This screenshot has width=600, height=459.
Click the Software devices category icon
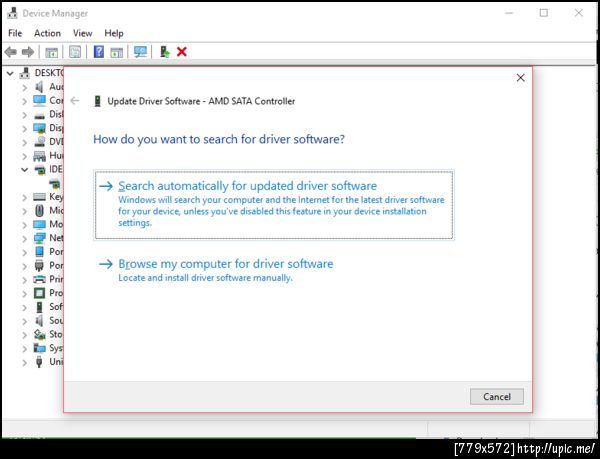pyautogui.click(x=39, y=307)
